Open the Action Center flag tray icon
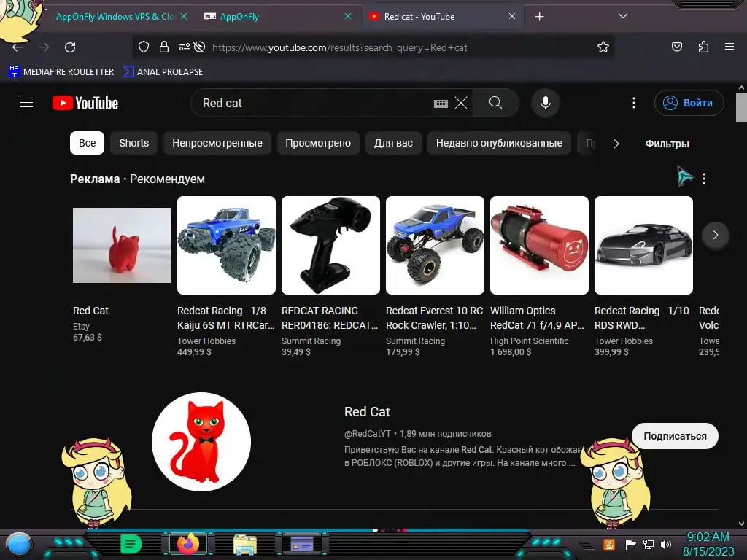The width and height of the screenshot is (747, 560). pyautogui.click(x=631, y=544)
